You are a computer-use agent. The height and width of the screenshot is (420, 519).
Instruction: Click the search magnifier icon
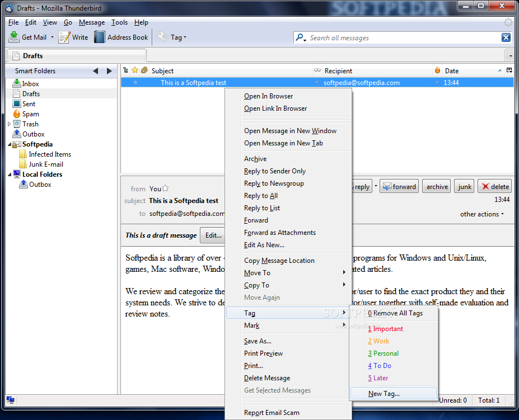pos(300,37)
